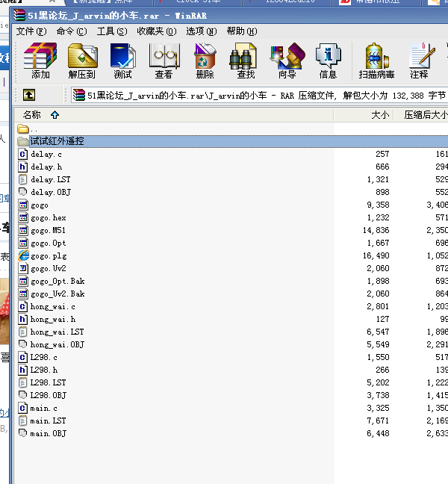Click size value 257 of delay.c
The width and height of the screenshot is (448, 484).
(x=382, y=154)
